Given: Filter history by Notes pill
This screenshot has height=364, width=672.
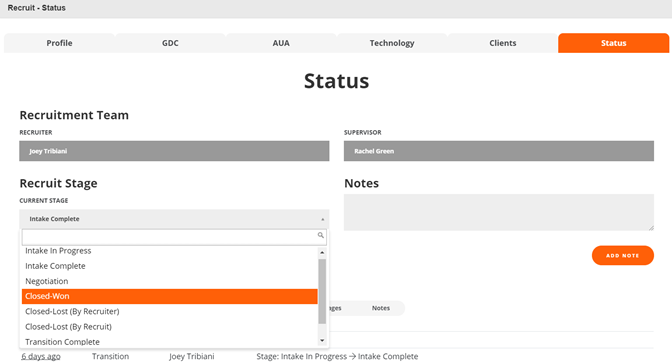Looking at the screenshot, I should pos(381,308).
